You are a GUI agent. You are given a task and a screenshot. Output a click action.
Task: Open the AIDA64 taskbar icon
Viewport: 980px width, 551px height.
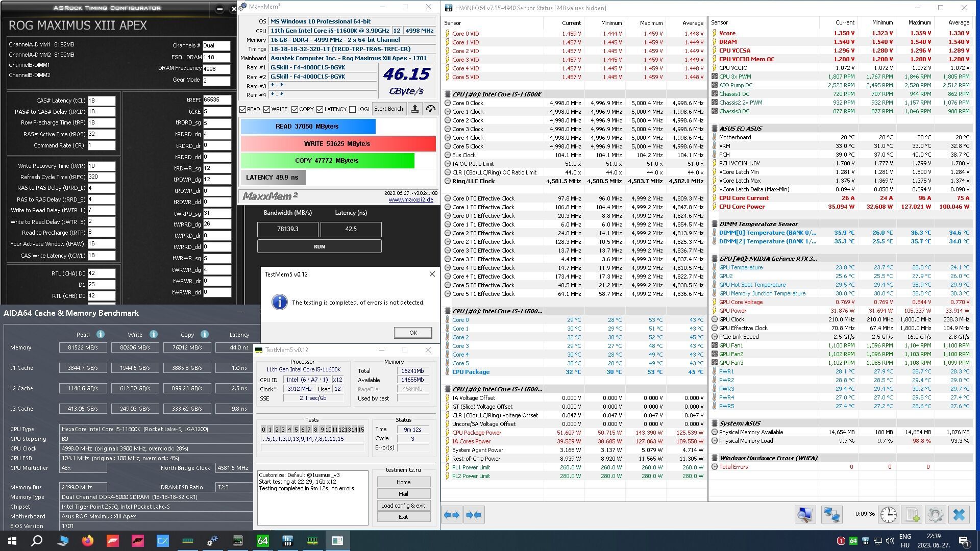coord(262,541)
